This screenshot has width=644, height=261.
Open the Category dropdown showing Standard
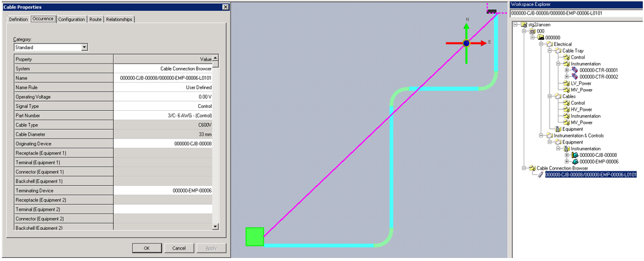coord(84,47)
